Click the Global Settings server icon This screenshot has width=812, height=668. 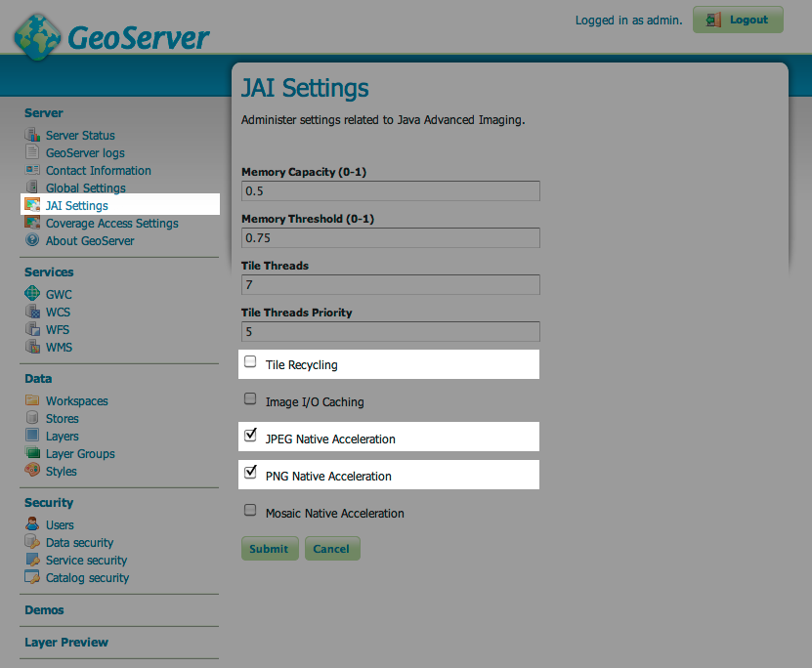32,187
